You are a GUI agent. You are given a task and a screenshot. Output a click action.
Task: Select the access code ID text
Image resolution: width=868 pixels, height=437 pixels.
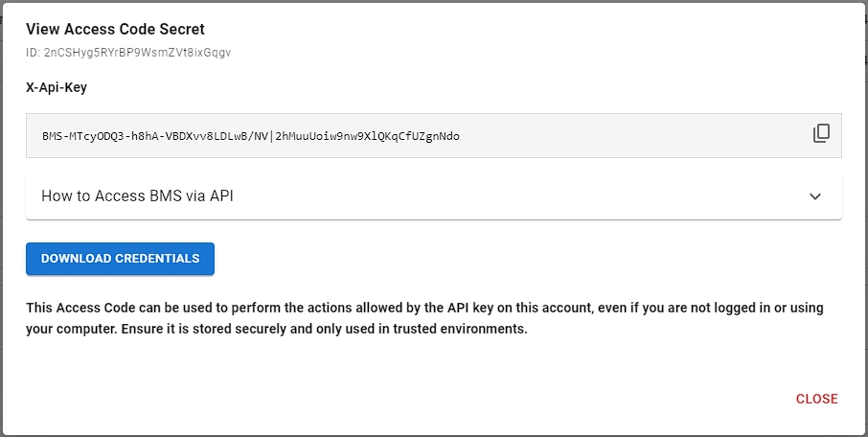point(138,53)
